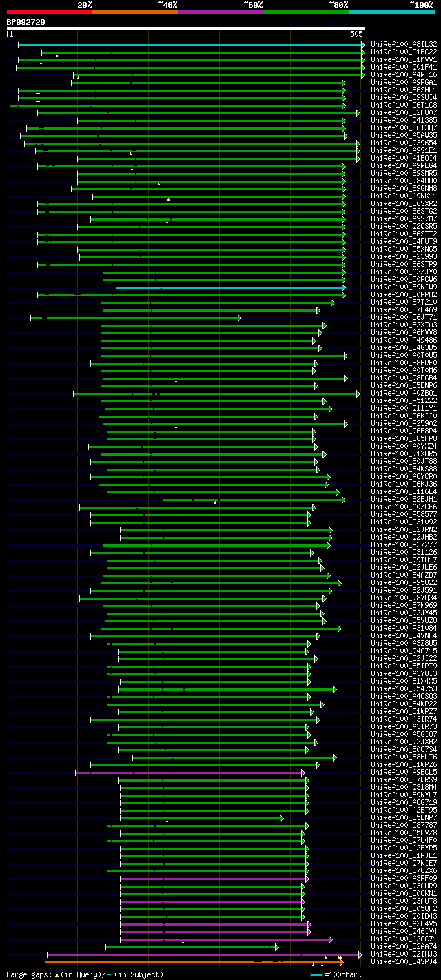
Task: Click the white BP092720 query length bar
Action: pos(185,28)
